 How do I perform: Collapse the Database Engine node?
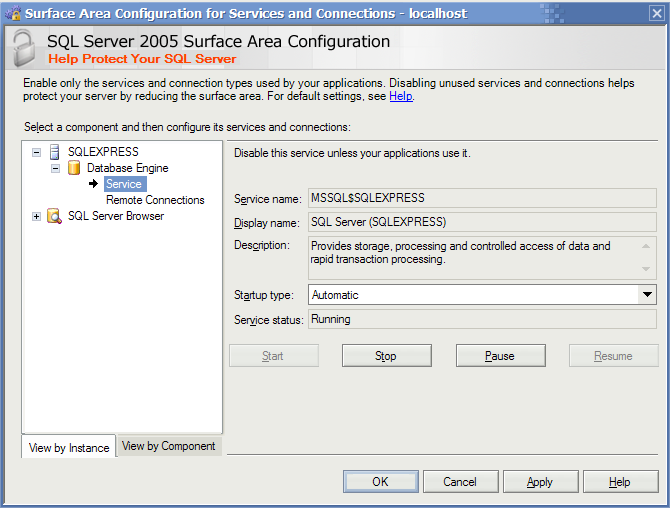(55, 168)
